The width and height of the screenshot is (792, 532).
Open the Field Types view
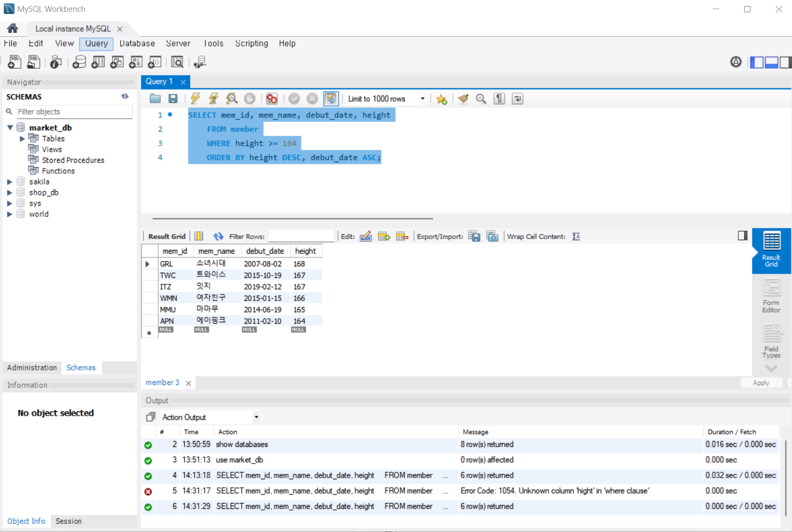click(771, 341)
